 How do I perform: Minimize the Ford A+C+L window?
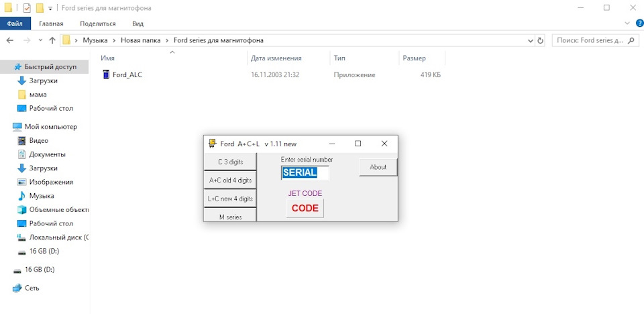(332, 144)
